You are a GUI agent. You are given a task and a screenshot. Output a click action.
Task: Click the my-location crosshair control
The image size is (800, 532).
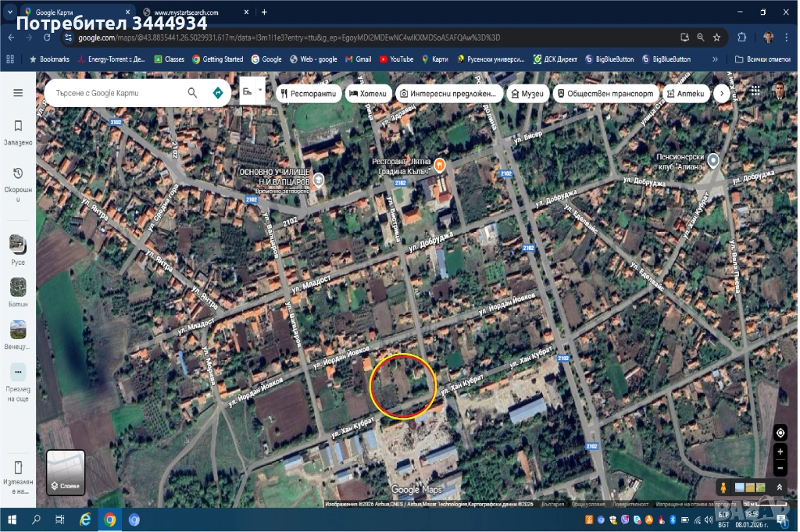pyautogui.click(x=780, y=433)
